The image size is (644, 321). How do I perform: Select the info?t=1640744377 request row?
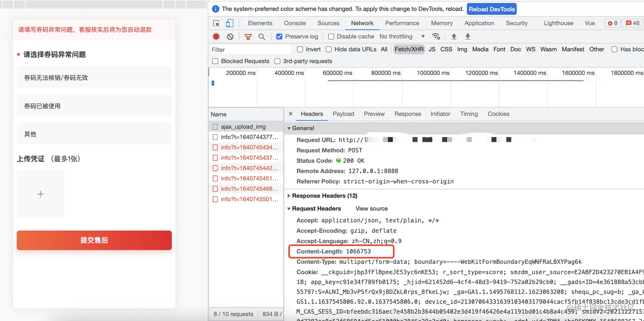pos(246,137)
